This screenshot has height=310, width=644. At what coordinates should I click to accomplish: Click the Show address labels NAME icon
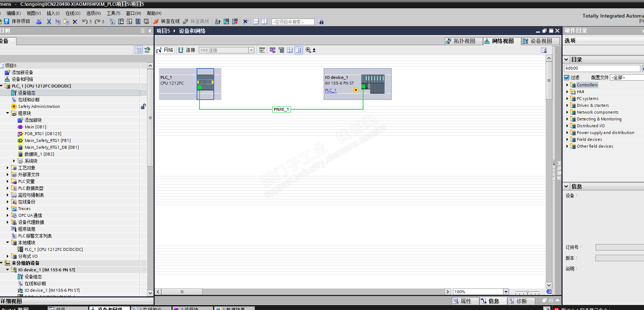coord(262,50)
